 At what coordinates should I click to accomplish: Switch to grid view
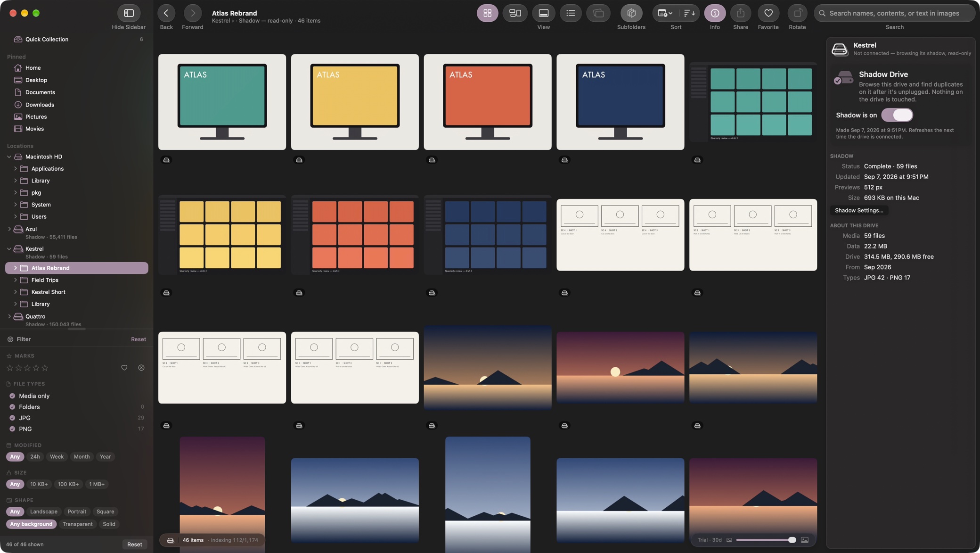click(x=487, y=13)
